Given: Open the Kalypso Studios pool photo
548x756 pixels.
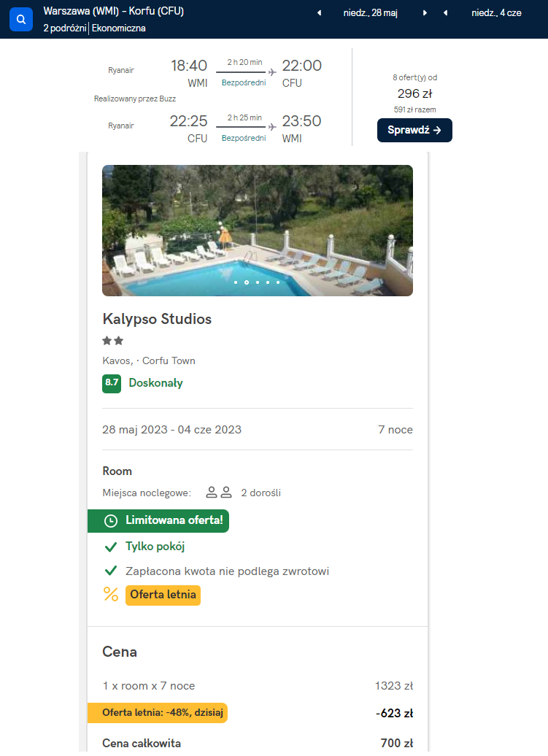Looking at the screenshot, I should [258, 231].
